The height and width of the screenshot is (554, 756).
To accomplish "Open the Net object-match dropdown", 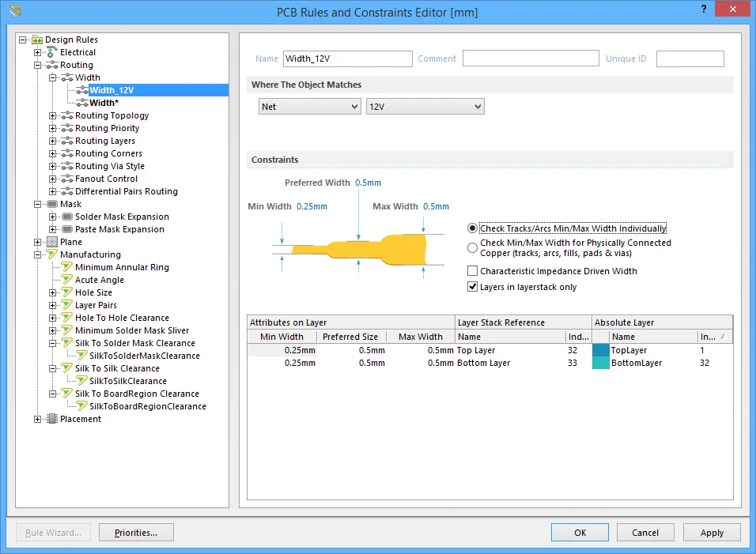I will [x=309, y=107].
